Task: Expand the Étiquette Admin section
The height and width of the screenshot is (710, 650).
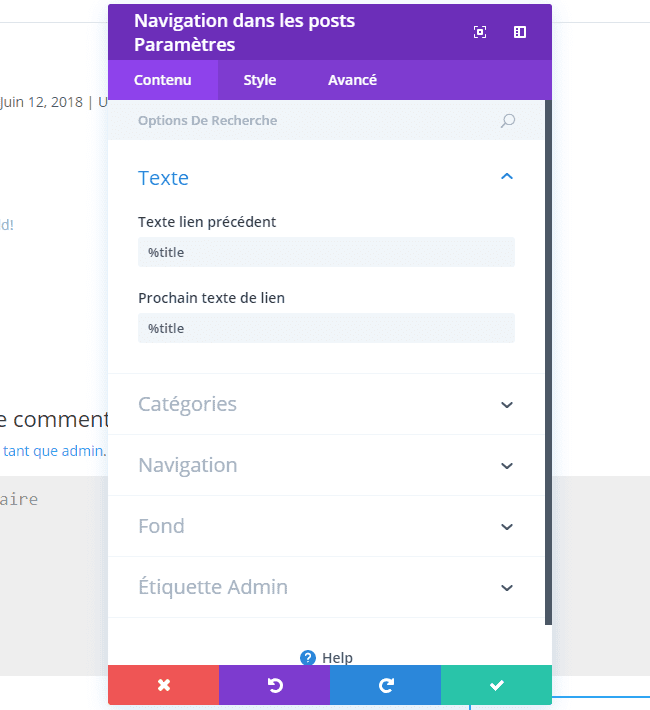Action: [x=506, y=588]
